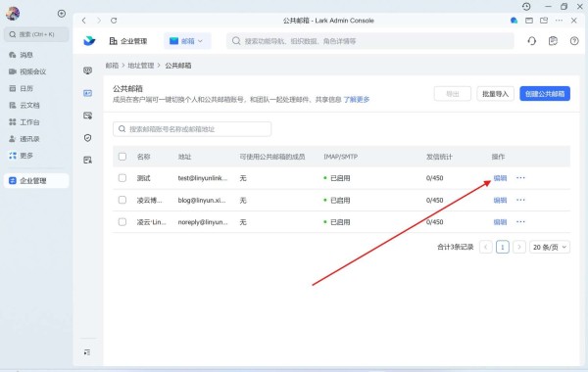Select the mail settings sidebar icon
The width and height of the screenshot is (588, 372).
coord(88,116)
